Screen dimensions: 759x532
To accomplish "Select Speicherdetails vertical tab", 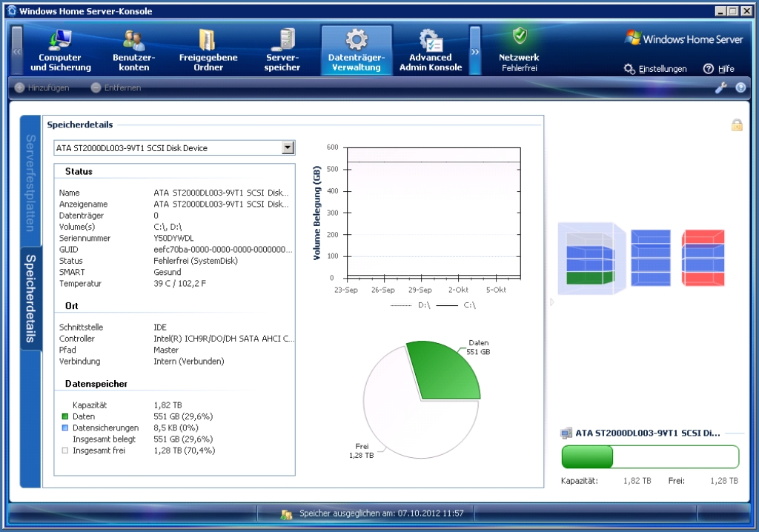I will coord(30,298).
